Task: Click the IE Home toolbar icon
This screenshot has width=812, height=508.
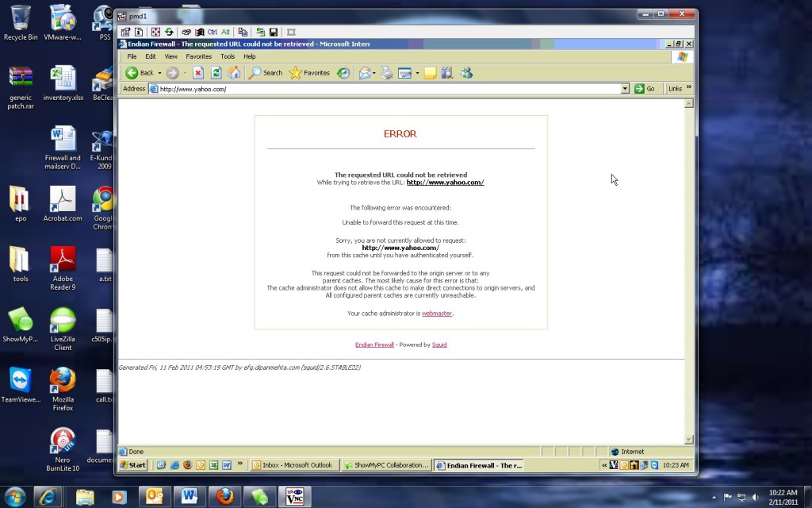Action: [234, 73]
